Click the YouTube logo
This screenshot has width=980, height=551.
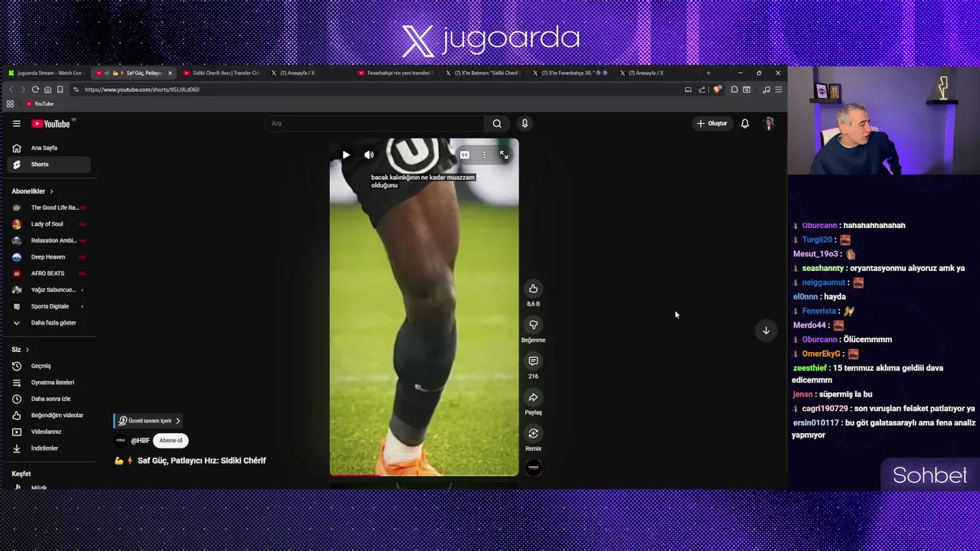[51, 123]
